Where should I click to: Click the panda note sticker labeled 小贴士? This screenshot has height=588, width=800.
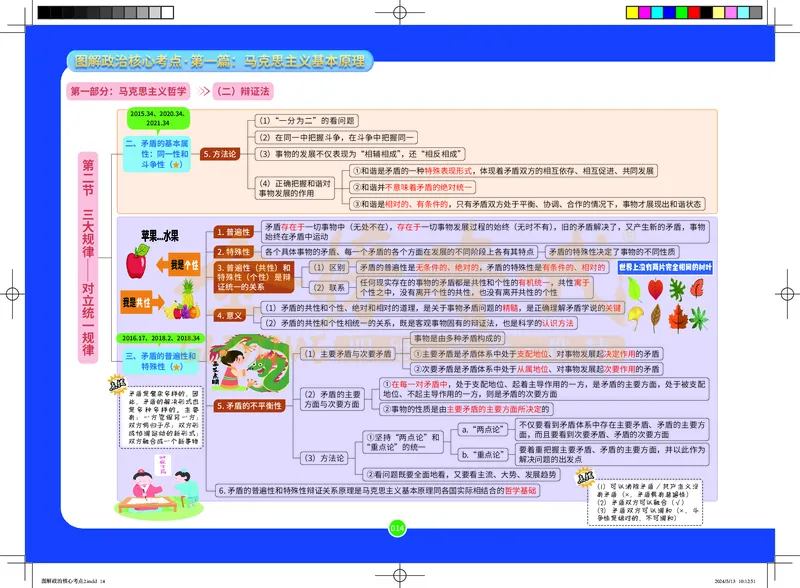coord(587,478)
